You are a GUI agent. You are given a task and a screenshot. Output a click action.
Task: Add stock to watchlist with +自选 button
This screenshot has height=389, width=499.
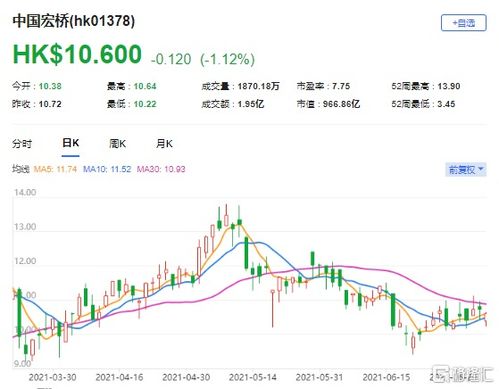click(x=463, y=23)
